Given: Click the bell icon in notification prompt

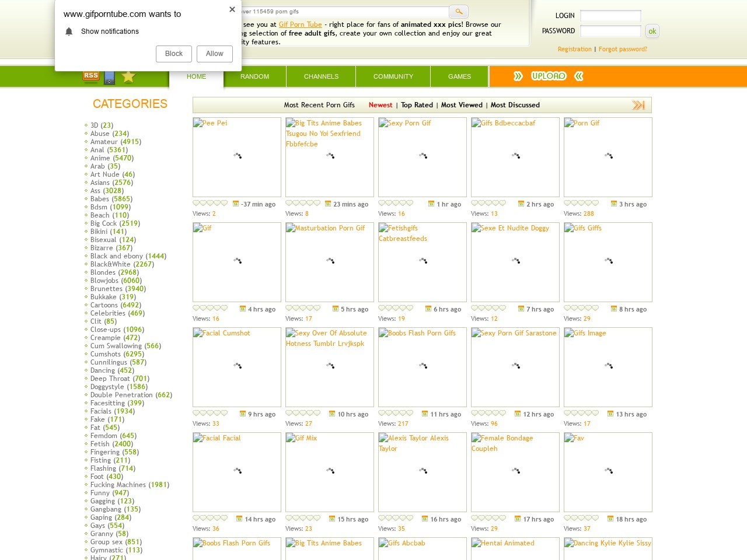Looking at the screenshot, I should click(69, 32).
